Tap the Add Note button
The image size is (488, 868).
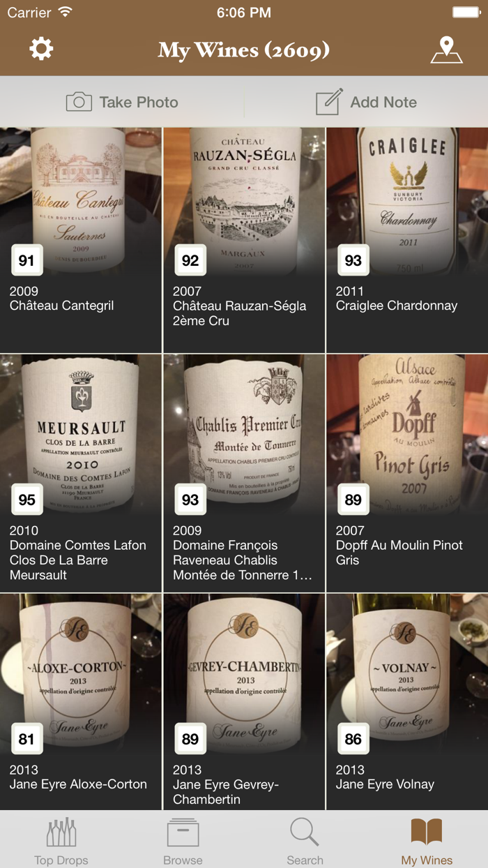pyautogui.click(x=366, y=102)
